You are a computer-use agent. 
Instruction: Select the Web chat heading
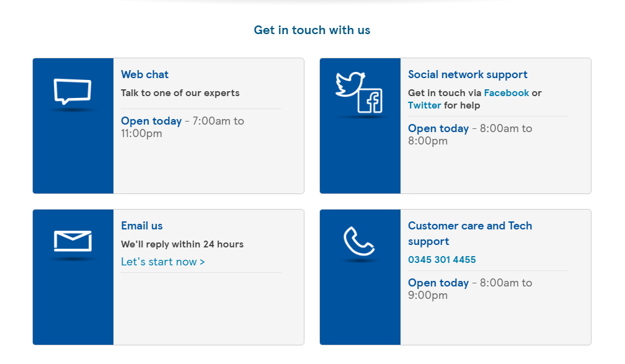(144, 74)
